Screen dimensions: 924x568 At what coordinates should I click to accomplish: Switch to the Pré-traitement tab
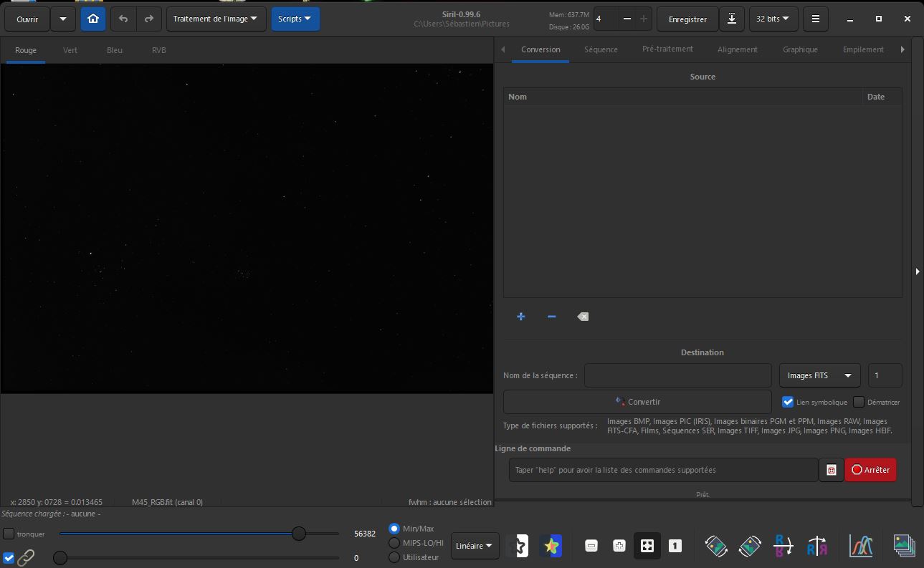(x=667, y=49)
